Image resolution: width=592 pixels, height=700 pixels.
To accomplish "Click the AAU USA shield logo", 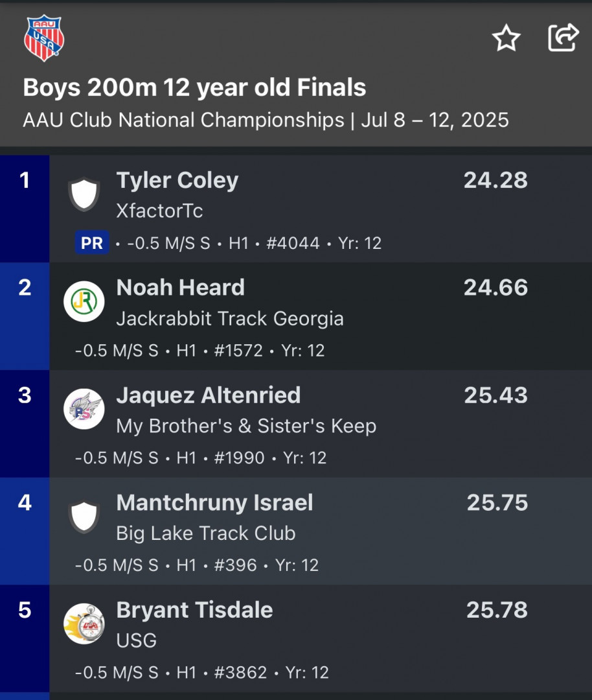I will [x=43, y=38].
